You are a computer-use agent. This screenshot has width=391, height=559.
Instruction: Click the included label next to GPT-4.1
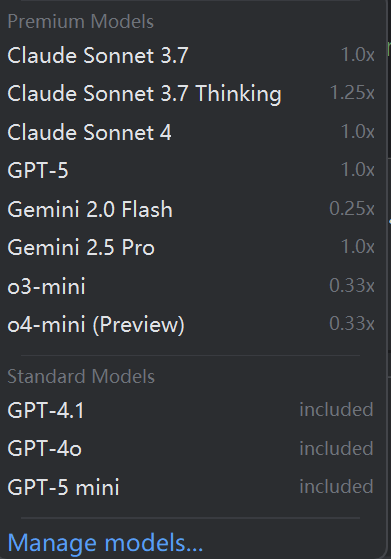336,409
